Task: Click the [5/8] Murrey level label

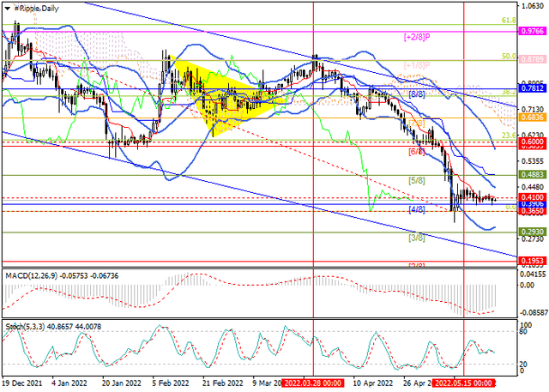Action: (418, 181)
